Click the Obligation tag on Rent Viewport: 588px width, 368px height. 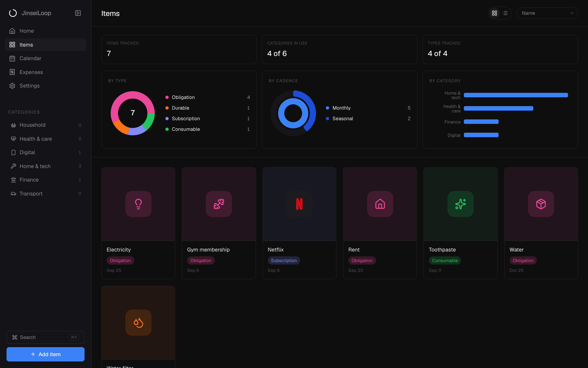click(x=362, y=261)
